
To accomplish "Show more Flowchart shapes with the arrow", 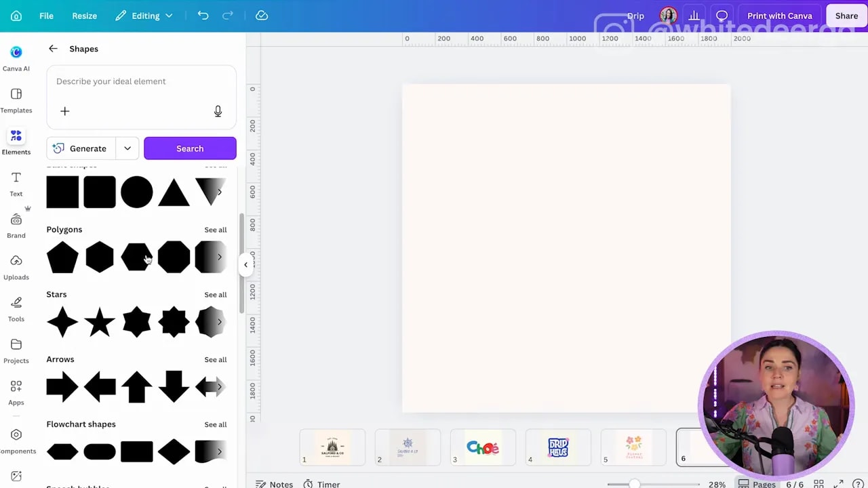I will pos(219,451).
